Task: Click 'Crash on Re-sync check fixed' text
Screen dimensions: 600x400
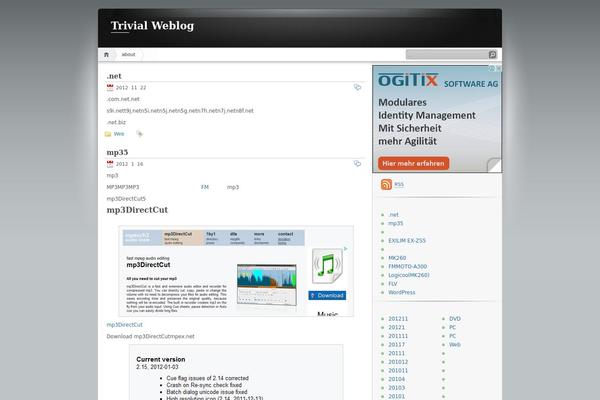Action: [x=204, y=385]
